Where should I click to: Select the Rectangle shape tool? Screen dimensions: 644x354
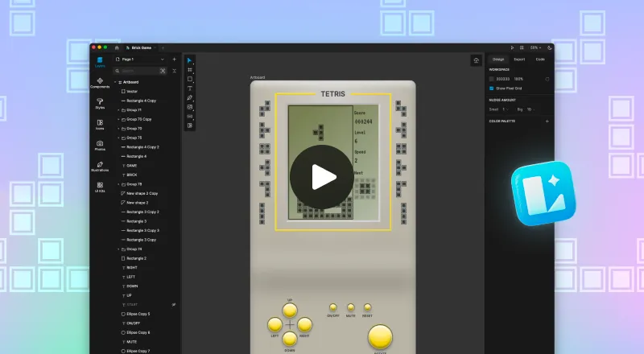pyautogui.click(x=190, y=79)
